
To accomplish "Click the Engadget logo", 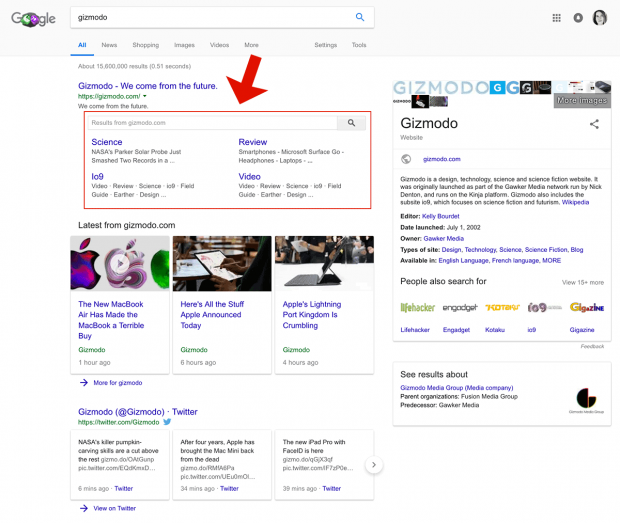I will click(x=460, y=308).
